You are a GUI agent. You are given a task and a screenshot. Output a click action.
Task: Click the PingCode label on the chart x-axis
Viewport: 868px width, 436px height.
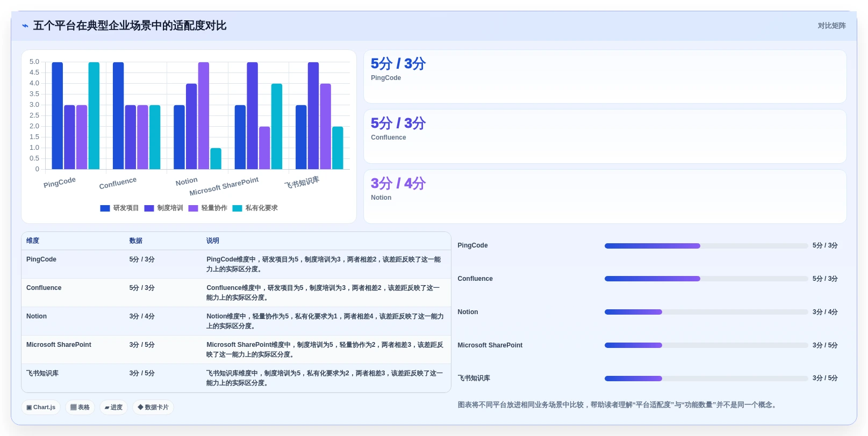point(60,183)
